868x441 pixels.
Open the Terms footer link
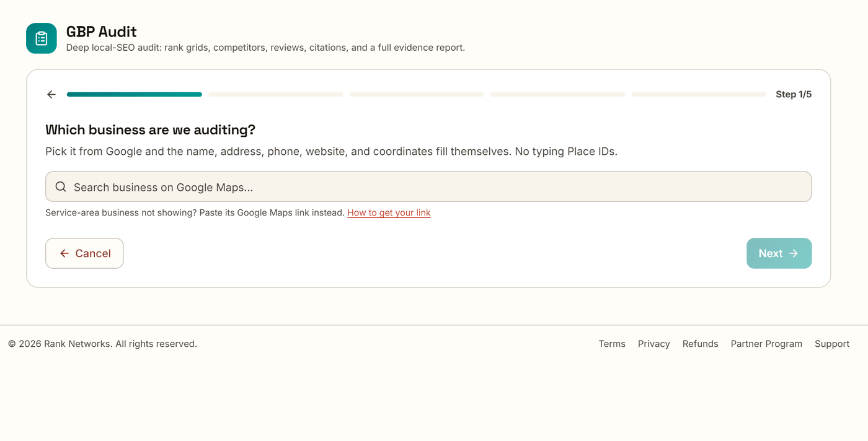[612, 344]
